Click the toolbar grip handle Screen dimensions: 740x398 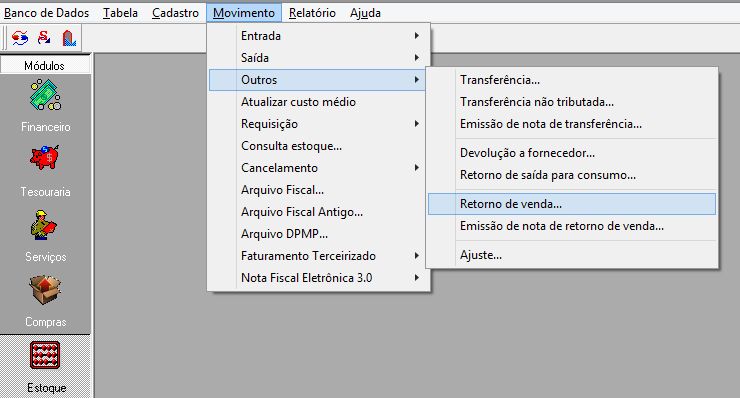pyautogui.click(x=4, y=38)
